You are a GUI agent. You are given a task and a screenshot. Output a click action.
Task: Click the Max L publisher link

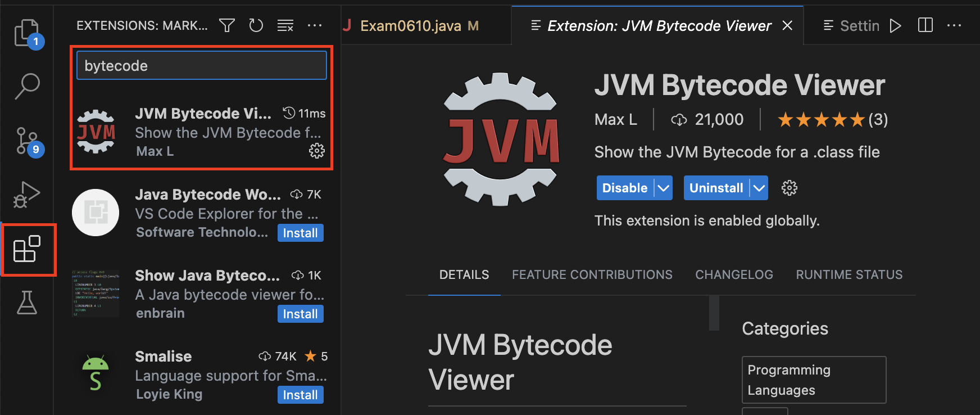(x=616, y=120)
